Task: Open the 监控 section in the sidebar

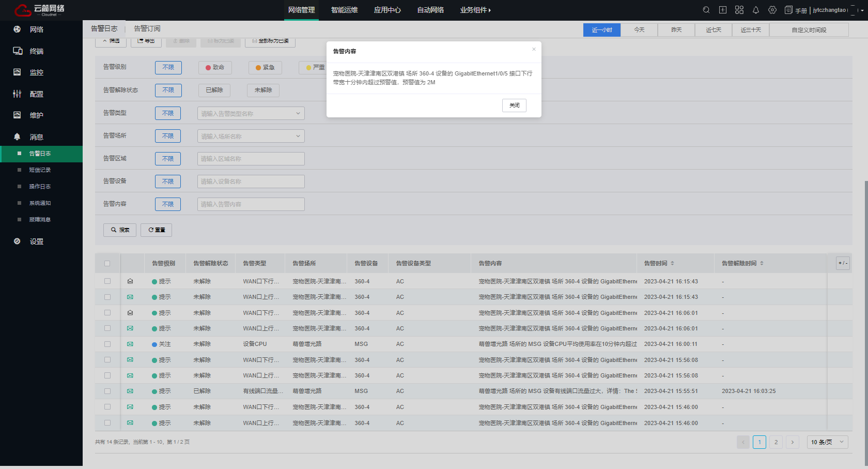Action: click(41, 72)
